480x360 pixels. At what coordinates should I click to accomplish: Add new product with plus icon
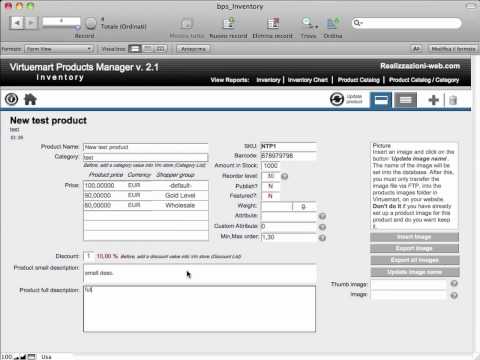click(434, 100)
